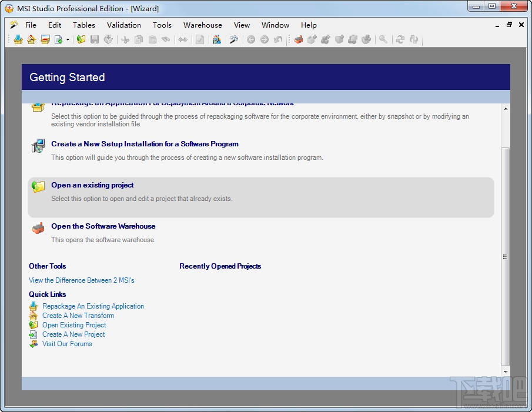
Task: Open the red warehouse toolbar icon
Action: pos(298,40)
